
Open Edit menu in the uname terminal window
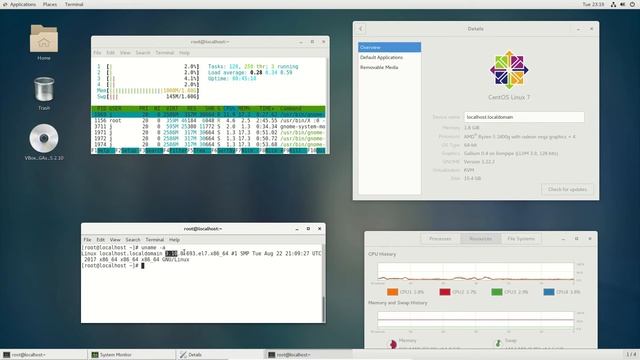101,240
